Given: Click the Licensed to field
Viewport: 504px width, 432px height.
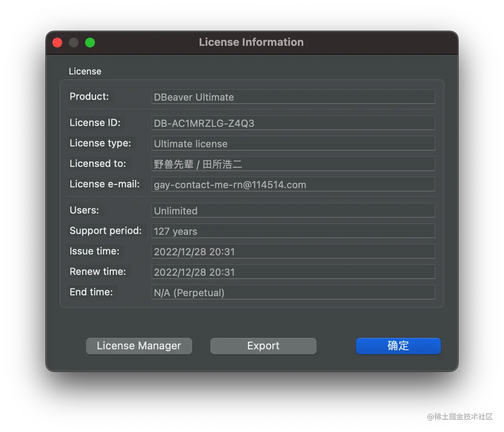Looking at the screenshot, I should click(293, 164).
